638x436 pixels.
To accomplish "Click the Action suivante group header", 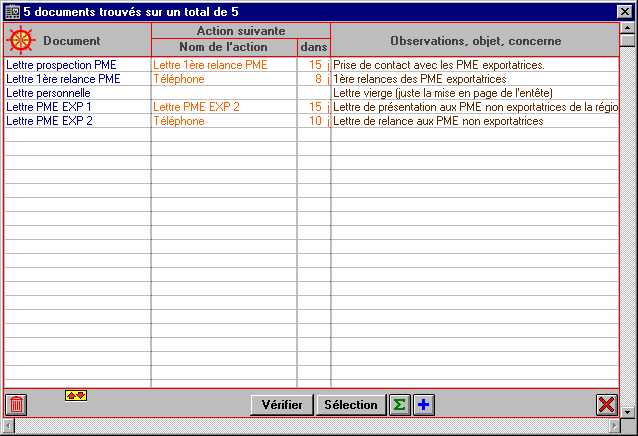I will pyautogui.click(x=241, y=31).
